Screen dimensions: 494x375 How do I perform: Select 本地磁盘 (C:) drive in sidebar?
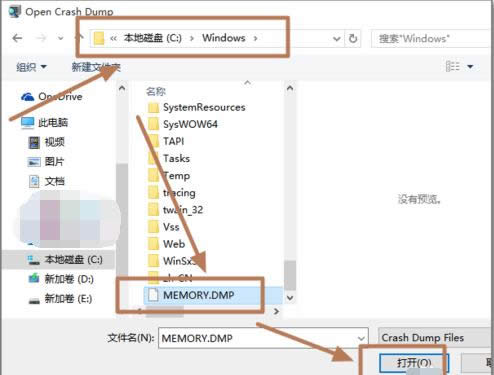[x=65, y=260]
